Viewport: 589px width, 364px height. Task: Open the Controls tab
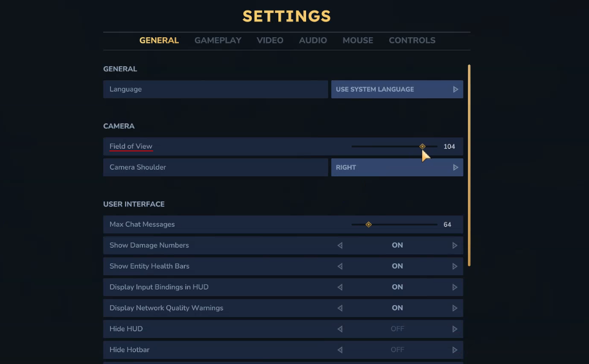click(x=412, y=41)
